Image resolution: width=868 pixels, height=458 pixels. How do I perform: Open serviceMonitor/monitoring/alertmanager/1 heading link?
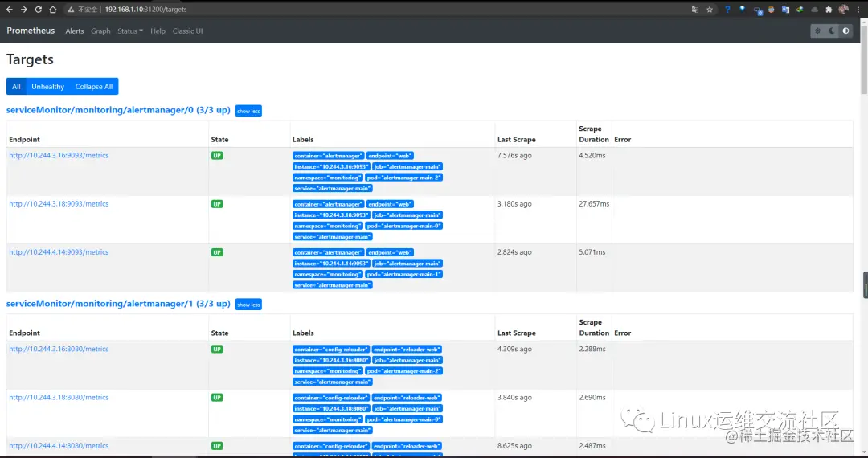tap(118, 304)
